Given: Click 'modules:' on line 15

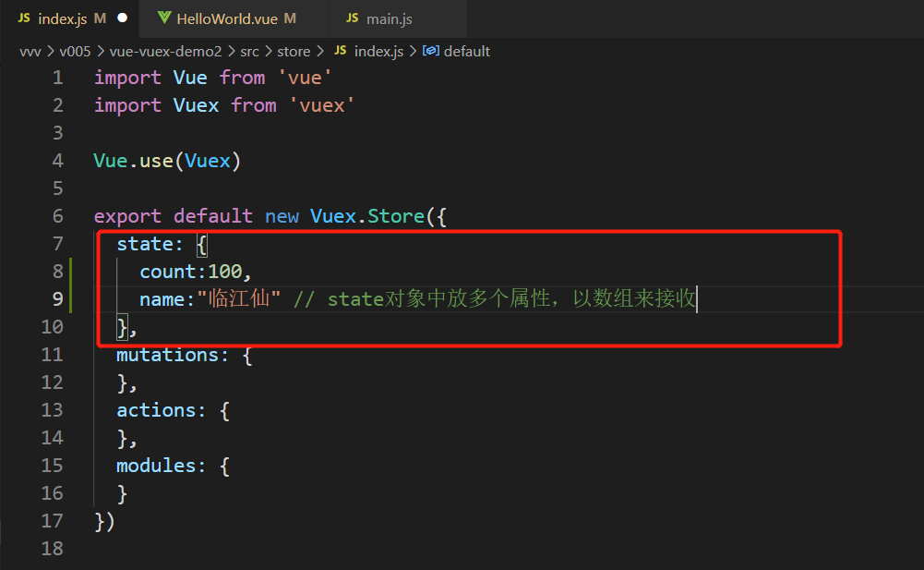Looking at the screenshot, I should (162, 467).
